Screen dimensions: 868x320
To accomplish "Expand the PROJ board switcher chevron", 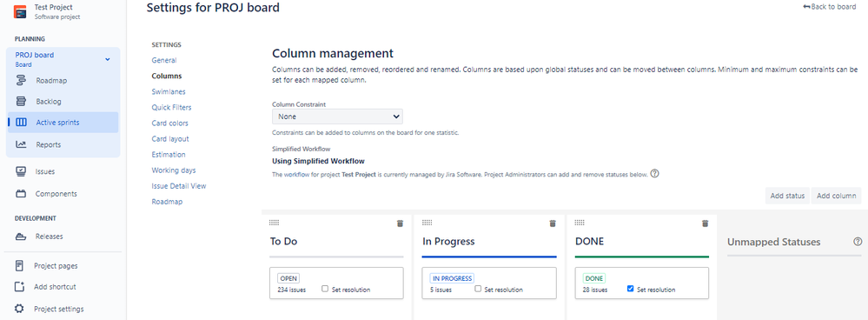I will (x=108, y=59).
